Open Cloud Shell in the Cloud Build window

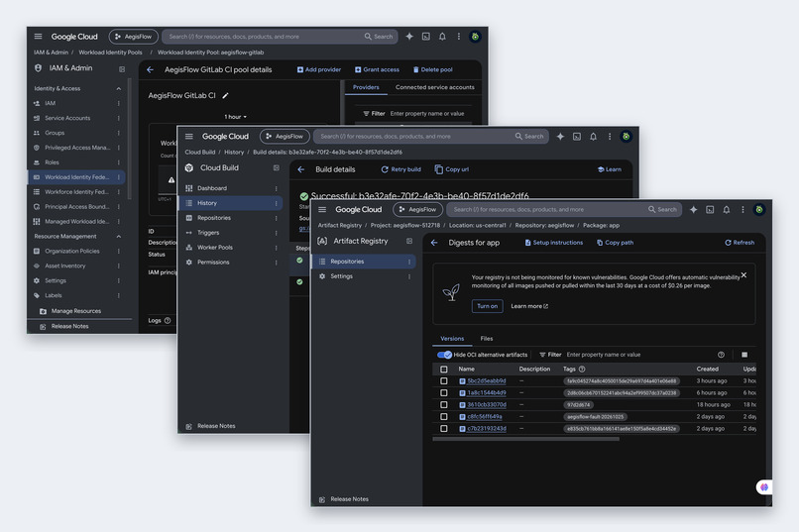coord(577,136)
